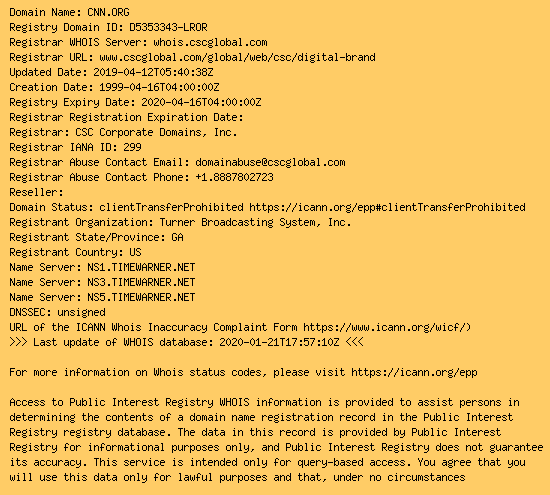The width and height of the screenshot is (550, 495).
Task: Click the Registry Expiry Date 2020-04-16 value
Action: click(201, 102)
